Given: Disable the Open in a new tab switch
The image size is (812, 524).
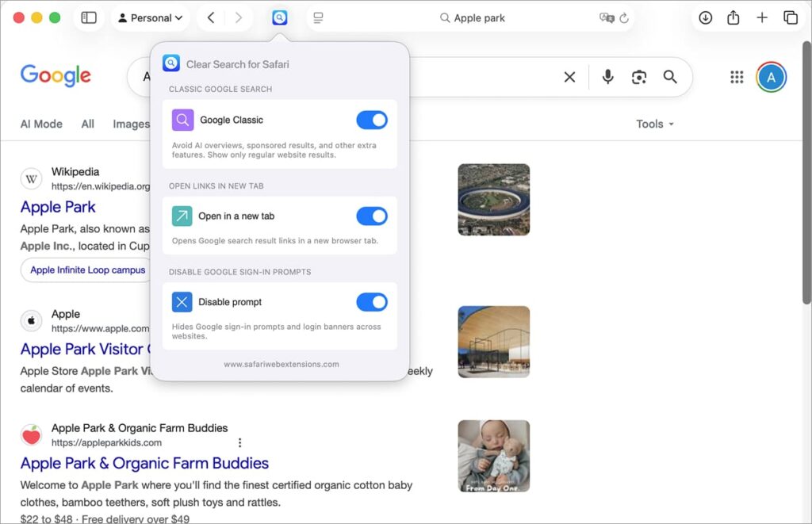Looking at the screenshot, I should pos(372,216).
